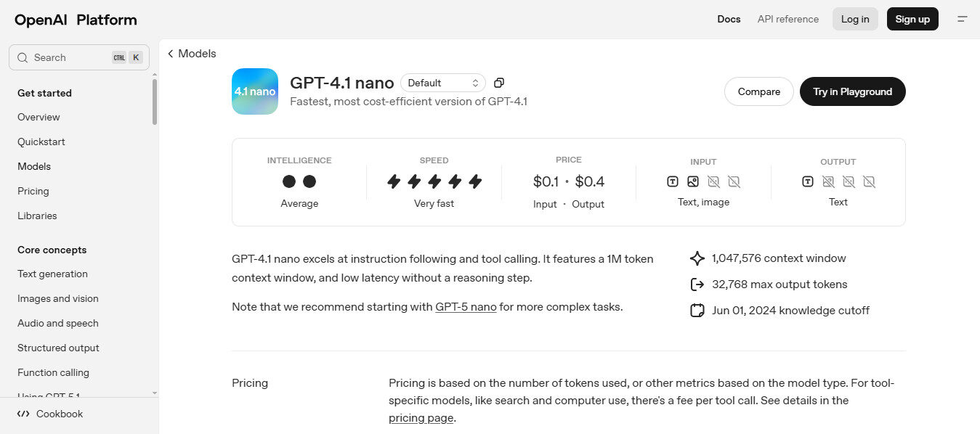Click the image input modality icon
This screenshot has height=434, width=980.
point(693,181)
